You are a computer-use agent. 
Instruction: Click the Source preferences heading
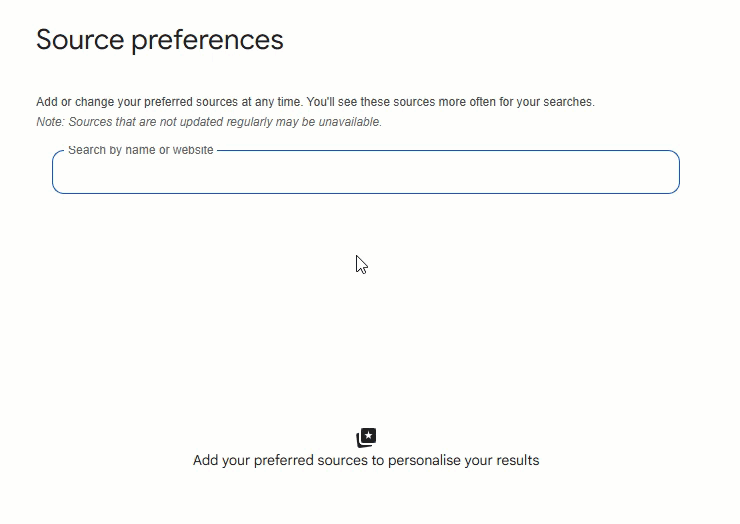coord(160,40)
